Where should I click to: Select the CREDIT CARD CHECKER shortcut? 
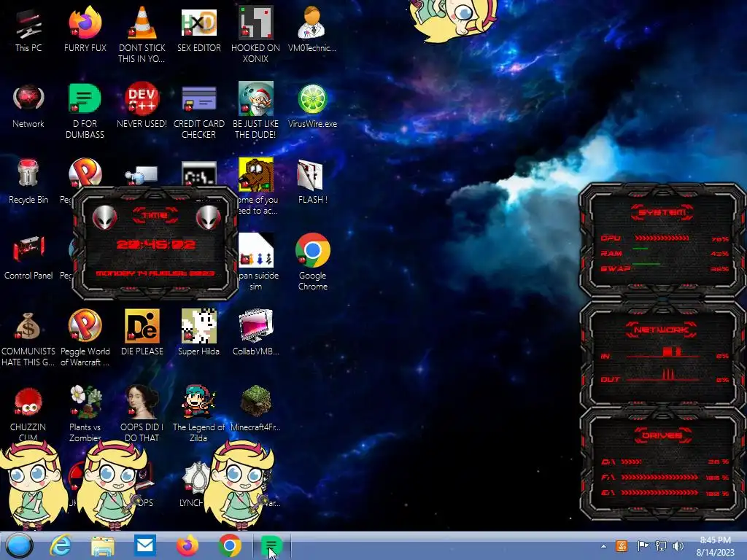coord(198,98)
